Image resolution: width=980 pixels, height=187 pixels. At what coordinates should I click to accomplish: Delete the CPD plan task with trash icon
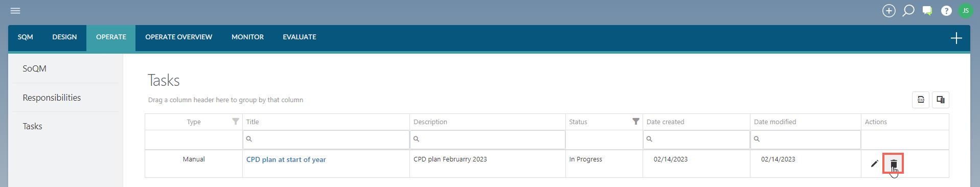[x=894, y=164]
